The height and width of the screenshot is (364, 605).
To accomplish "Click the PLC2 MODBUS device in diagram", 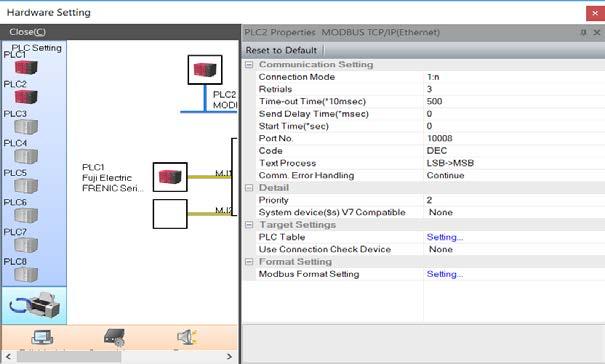I will (205, 70).
